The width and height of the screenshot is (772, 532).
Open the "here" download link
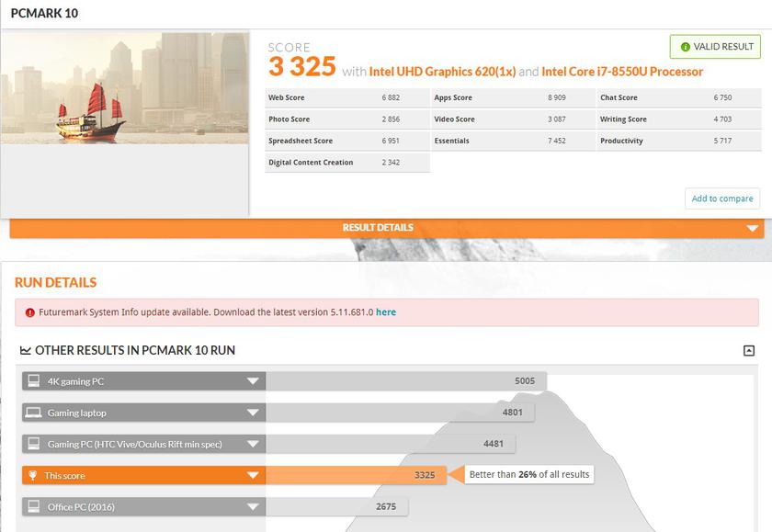point(386,312)
